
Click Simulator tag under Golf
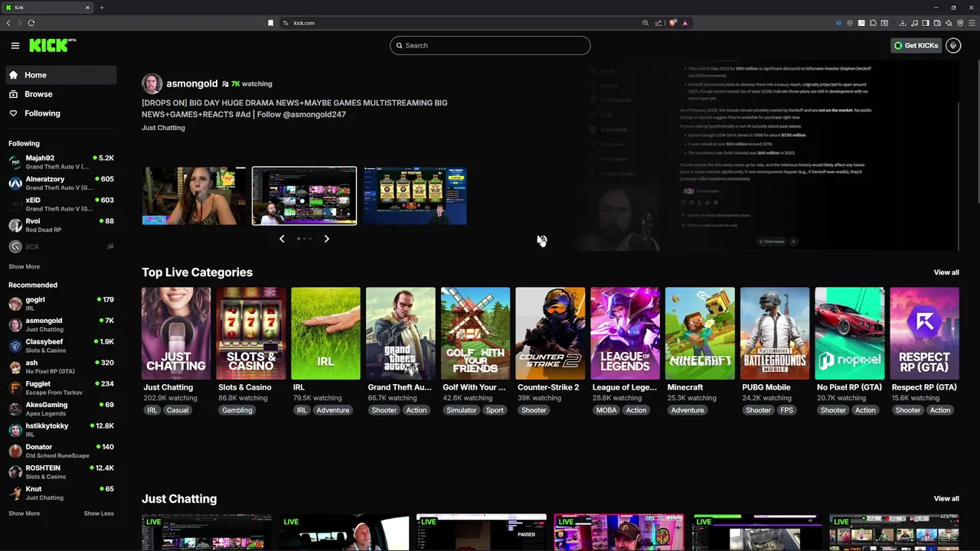pyautogui.click(x=462, y=410)
